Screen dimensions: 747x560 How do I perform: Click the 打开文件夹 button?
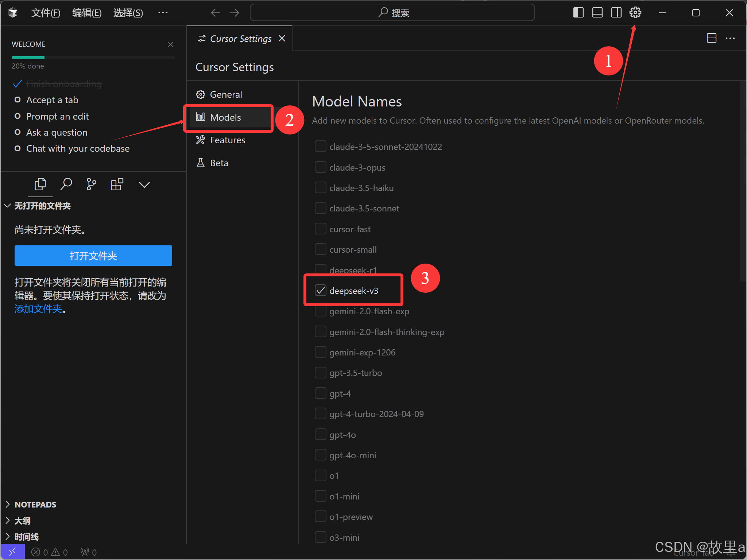coord(93,256)
